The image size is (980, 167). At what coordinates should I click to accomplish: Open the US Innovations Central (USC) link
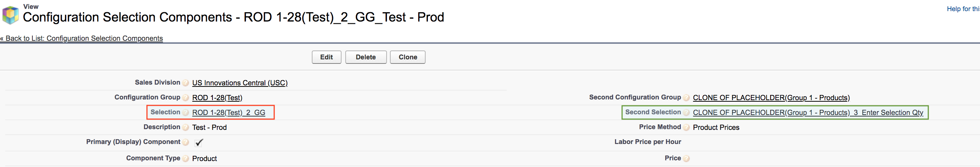tap(240, 83)
